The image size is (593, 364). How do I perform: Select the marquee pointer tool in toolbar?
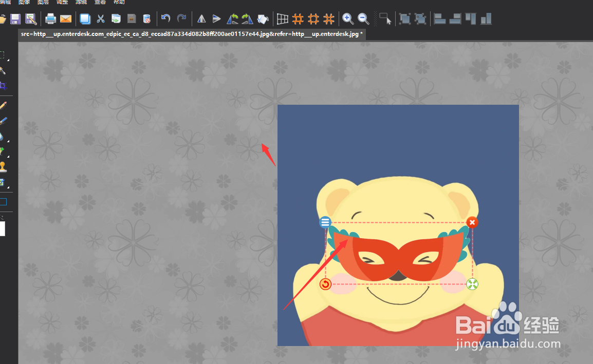pyautogui.click(x=385, y=18)
